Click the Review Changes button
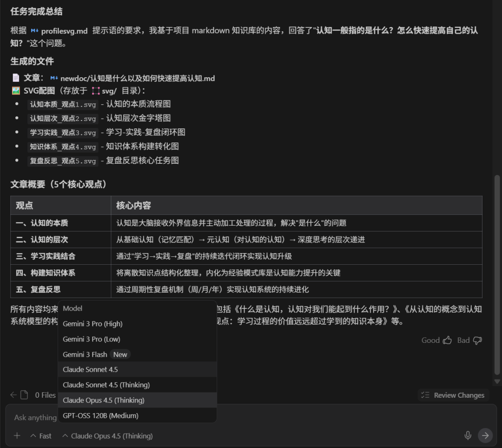The image size is (502, 448). click(453, 395)
